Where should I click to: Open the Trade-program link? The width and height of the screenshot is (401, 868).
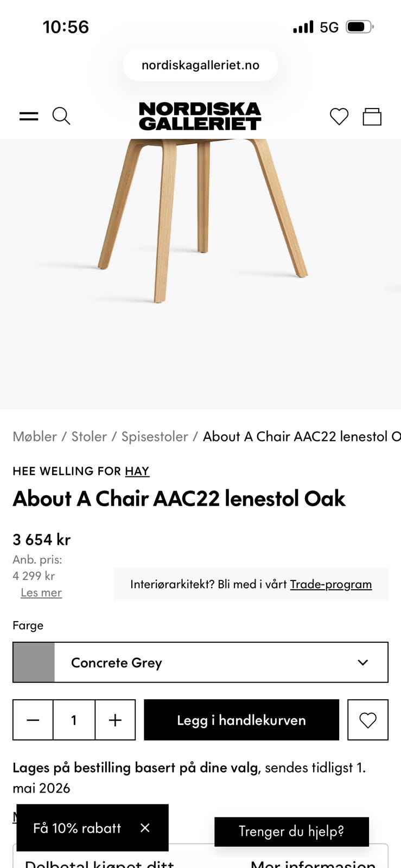[331, 584]
